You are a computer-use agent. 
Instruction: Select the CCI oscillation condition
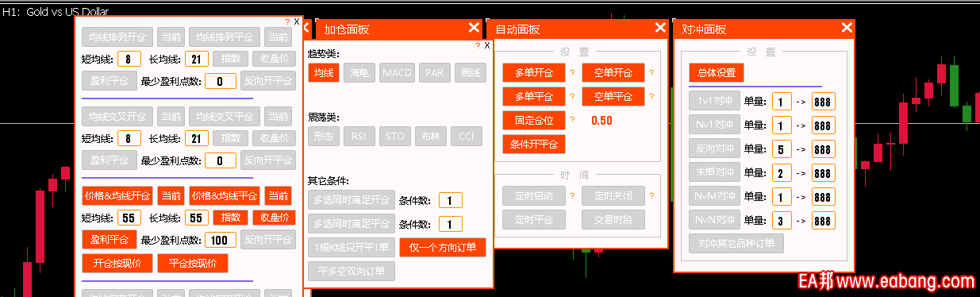coord(467,135)
